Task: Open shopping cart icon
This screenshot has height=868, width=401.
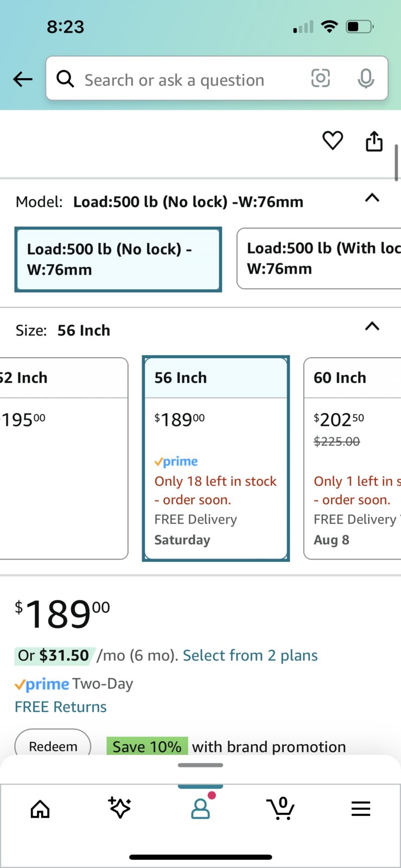Action: 281,808
